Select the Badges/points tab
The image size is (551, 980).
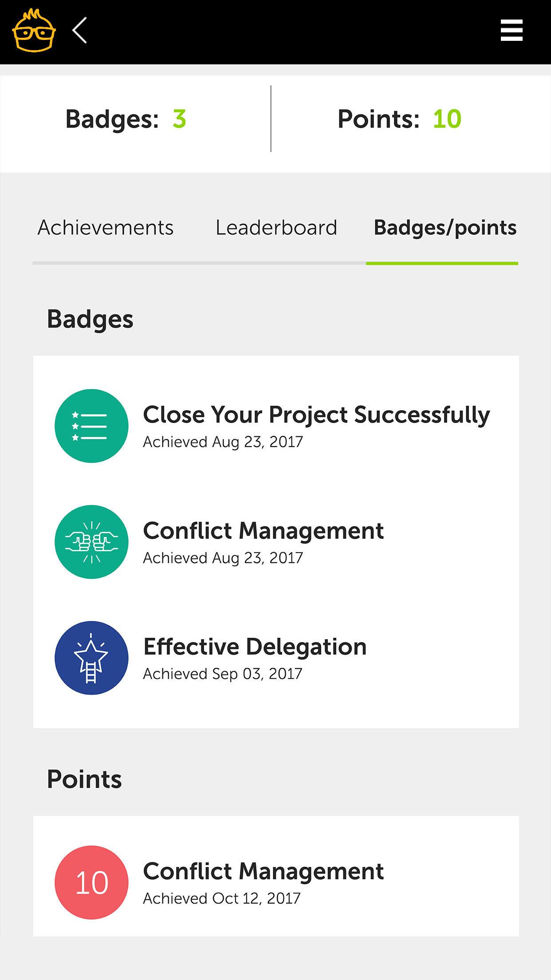(x=445, y=228)
